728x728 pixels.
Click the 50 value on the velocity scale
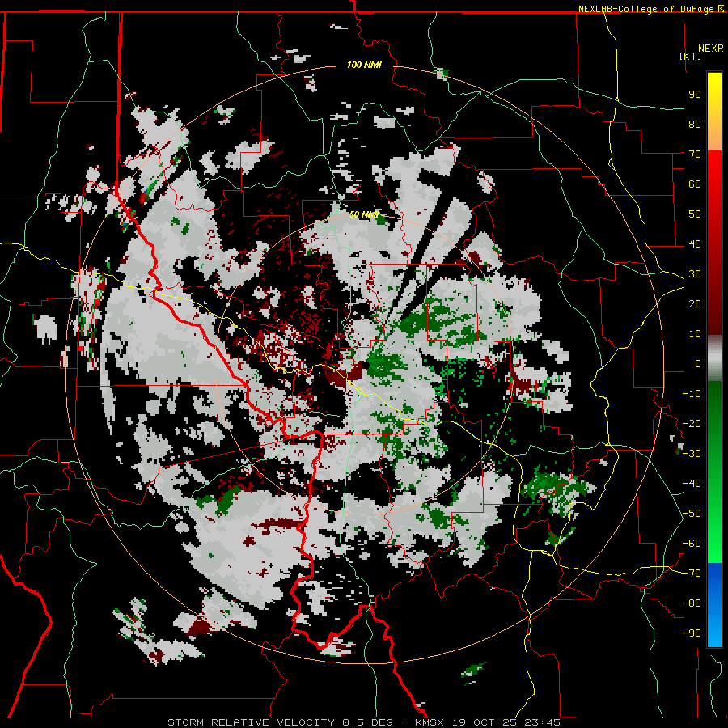[x=695, y=214]
